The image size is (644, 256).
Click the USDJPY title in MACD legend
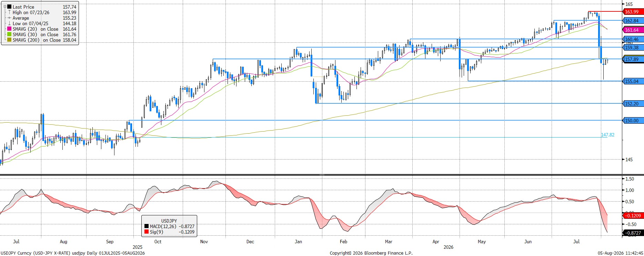(x=169, y=221)
